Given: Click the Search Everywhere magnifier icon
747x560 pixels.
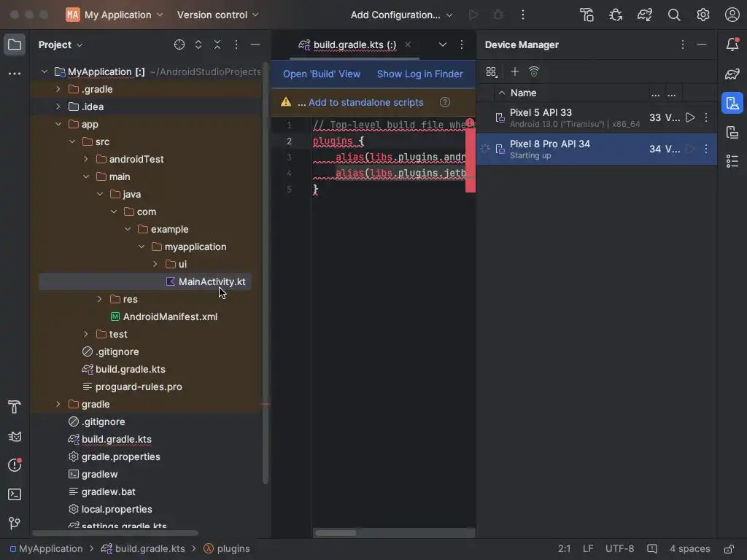Looking at the screenshot, I should [674, 15].
